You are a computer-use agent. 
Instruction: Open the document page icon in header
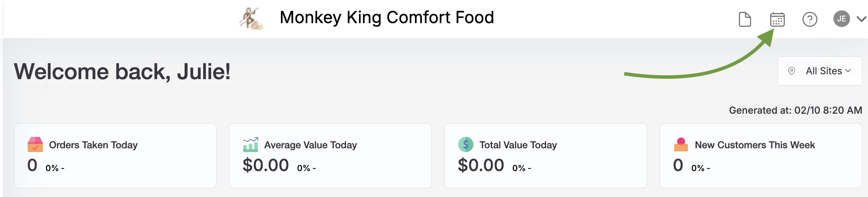coord(745,19)
